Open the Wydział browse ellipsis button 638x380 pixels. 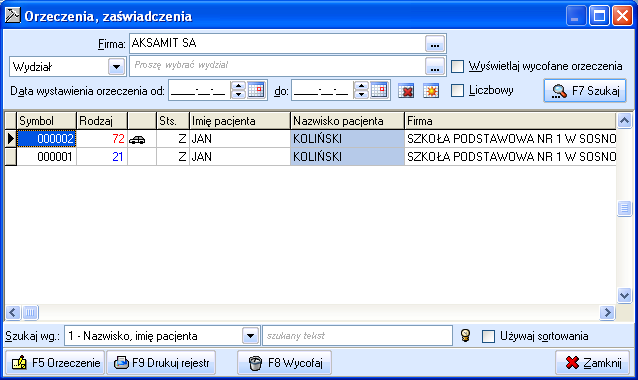coord(435,67)
